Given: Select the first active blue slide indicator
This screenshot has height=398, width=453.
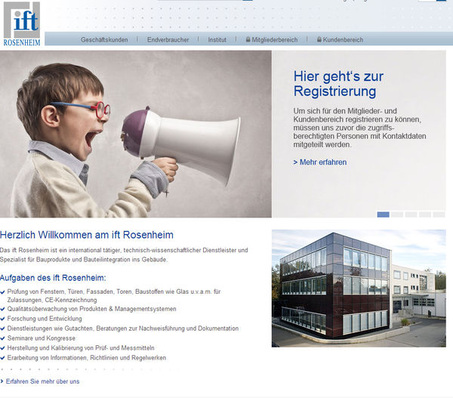Looking at the screenshot, I should tap(383, 214).
